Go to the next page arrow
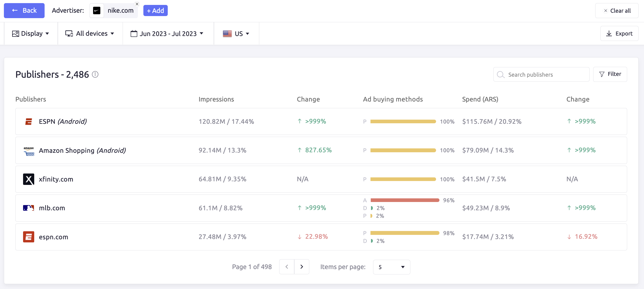 coord(302,267)
